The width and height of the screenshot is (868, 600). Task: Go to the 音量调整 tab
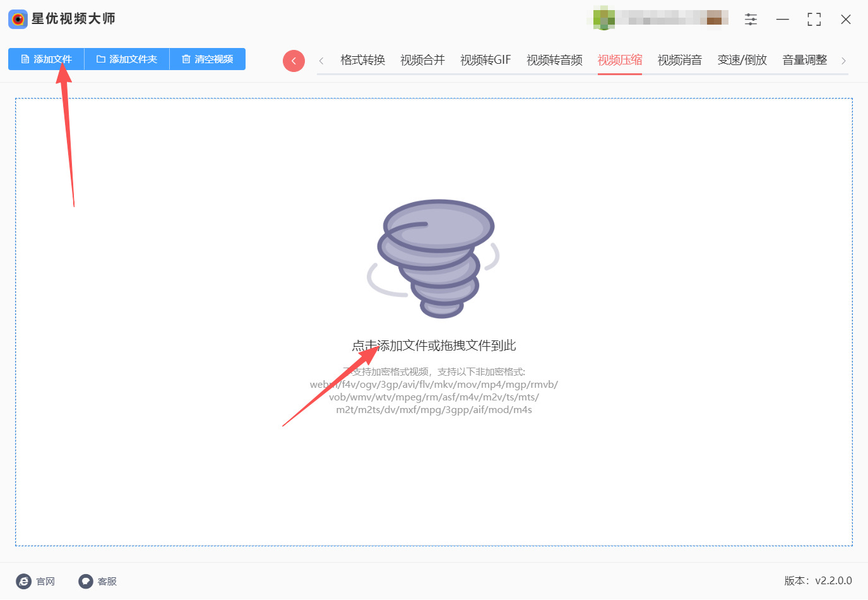pos(805,60)
